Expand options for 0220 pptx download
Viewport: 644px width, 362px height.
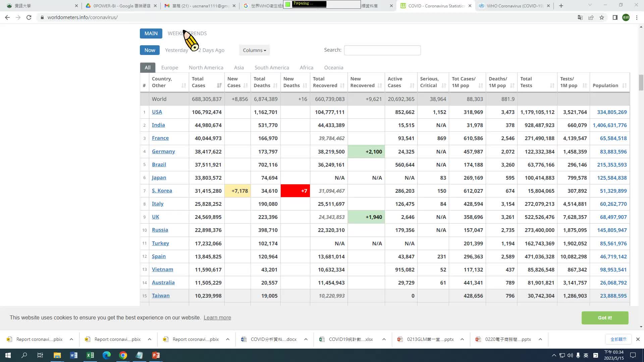tap(540, 339)
